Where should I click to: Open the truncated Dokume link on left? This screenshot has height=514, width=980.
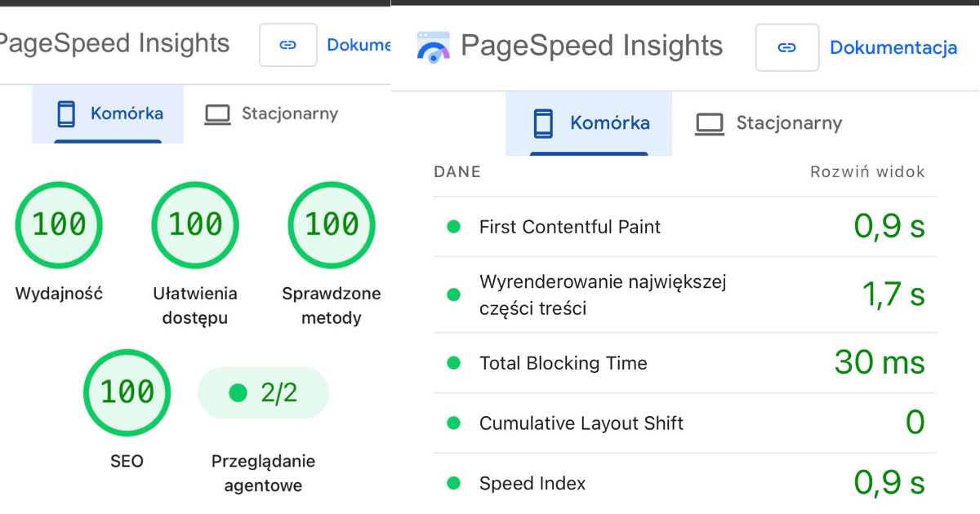point(359,45)
